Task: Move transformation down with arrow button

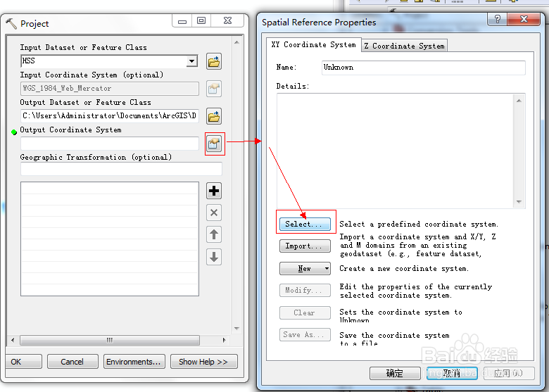Action: [x=214, y=257]
